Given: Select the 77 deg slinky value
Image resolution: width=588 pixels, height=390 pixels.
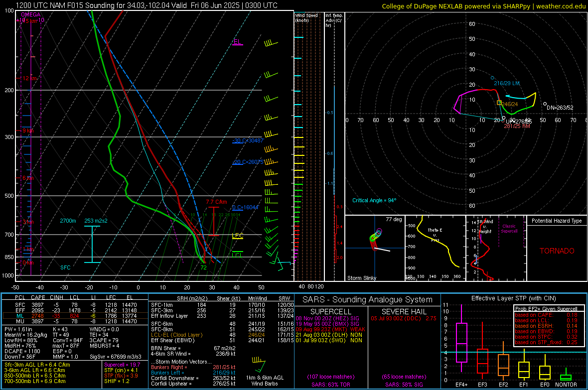Looking at the screenshot, I should pyautogui.click(x=394, y=219).
